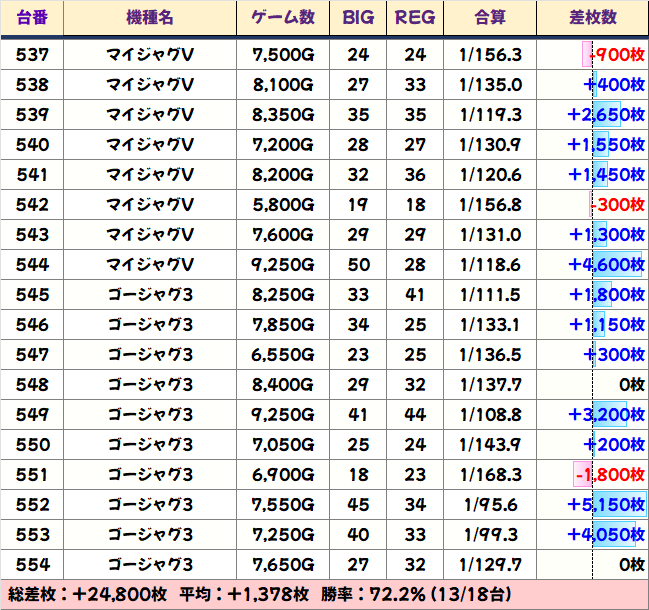The height and width of the screenshot is (610, 649).
Task: Click the 1/99.3 combined probability
Action: pyautogui.click(x=490, y=535)
